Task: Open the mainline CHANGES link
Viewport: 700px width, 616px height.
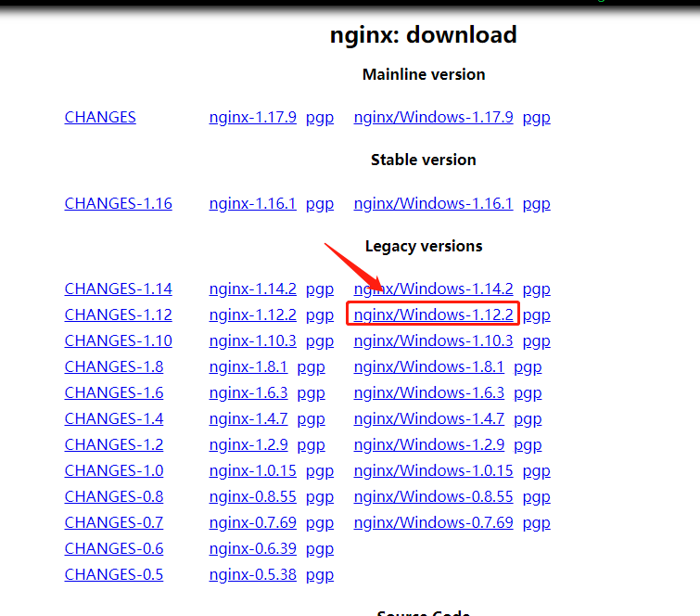Action: (100, 117)
